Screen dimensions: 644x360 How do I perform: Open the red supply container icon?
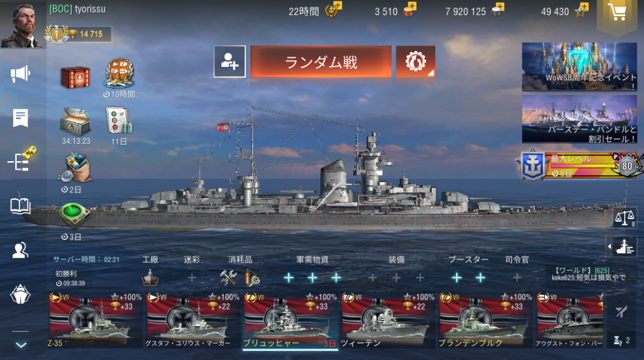[x=75, y=78]
